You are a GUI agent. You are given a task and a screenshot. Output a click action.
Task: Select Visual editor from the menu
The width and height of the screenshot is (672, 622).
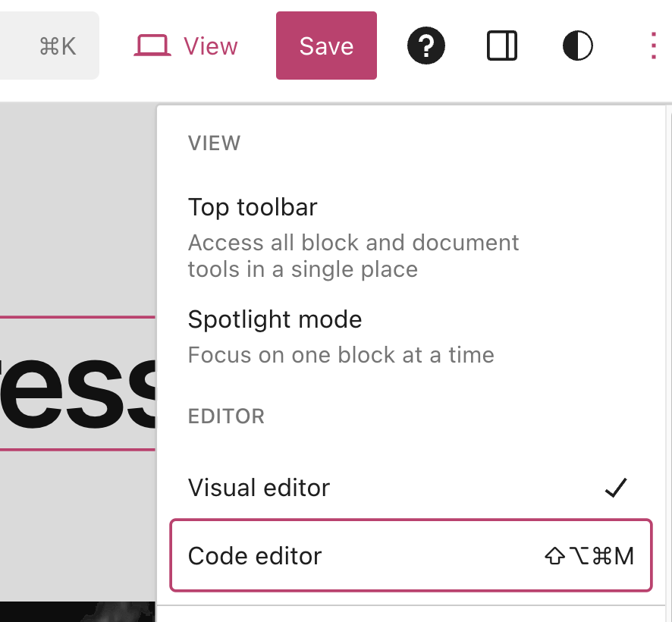258,488
